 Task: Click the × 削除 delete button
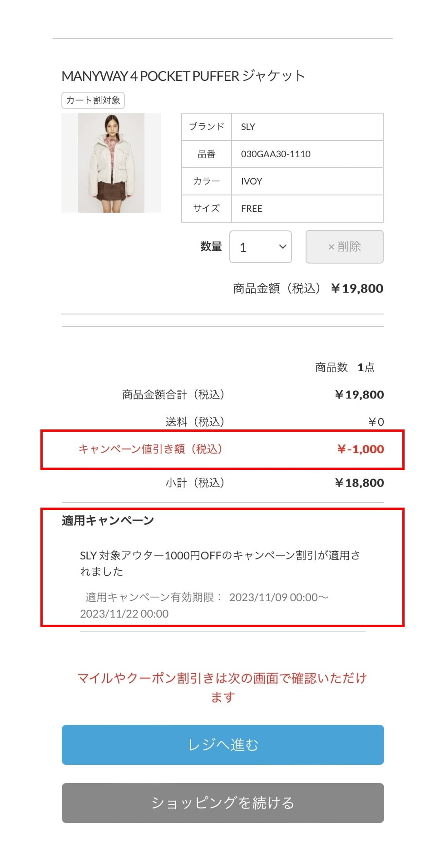pyautogui.click(x=344, y=247)
